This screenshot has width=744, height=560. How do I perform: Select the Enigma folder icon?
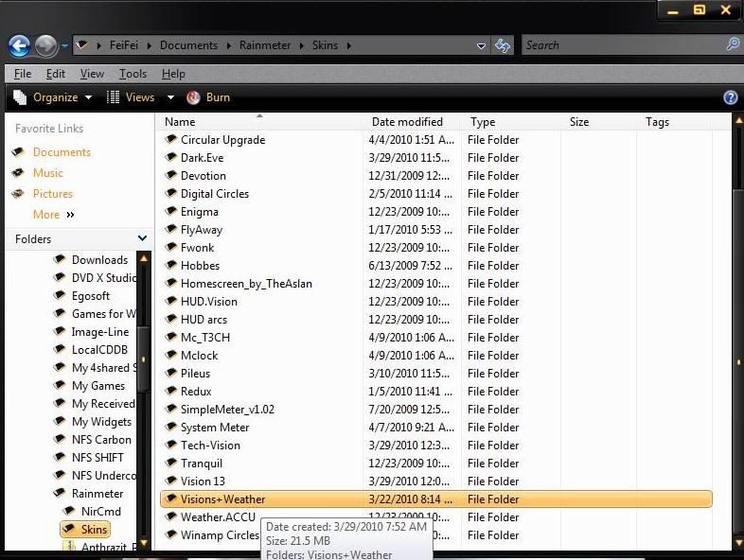pos(170,212)
